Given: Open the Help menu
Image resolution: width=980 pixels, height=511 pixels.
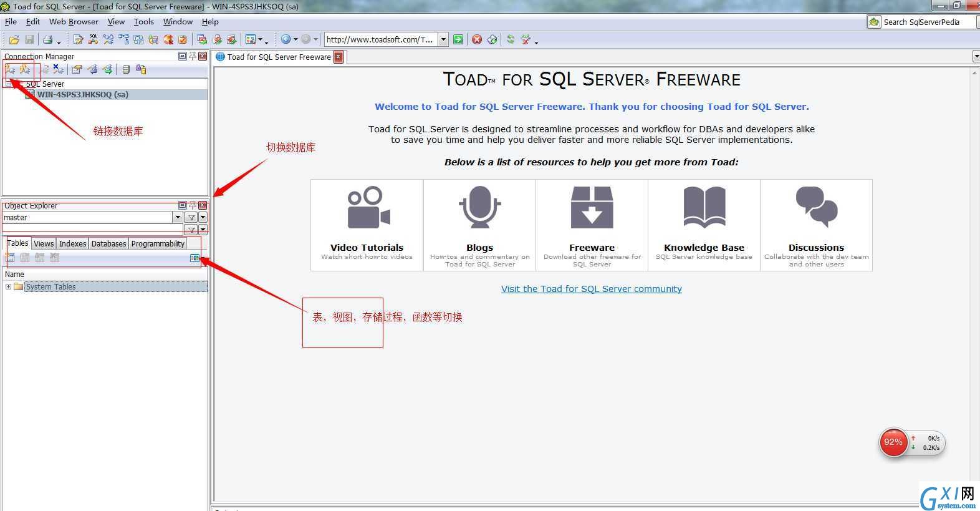Looking at the screenshot, I should 210,22.
